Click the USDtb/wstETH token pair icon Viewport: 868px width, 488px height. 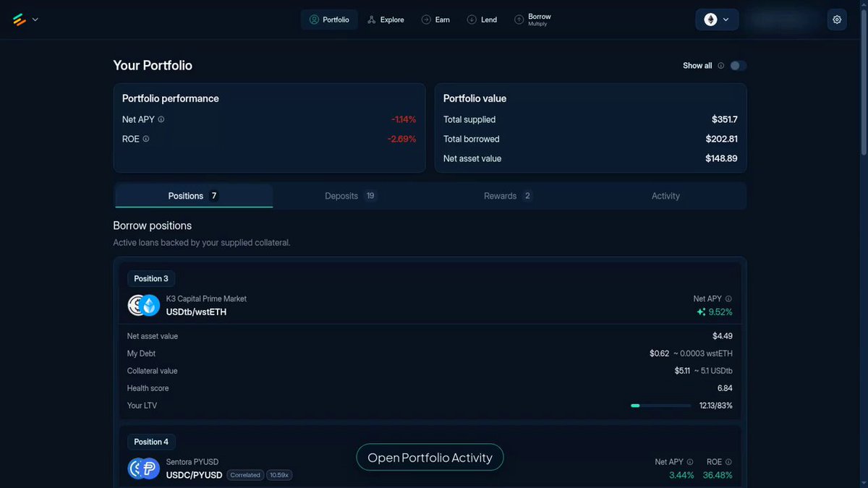143,305
